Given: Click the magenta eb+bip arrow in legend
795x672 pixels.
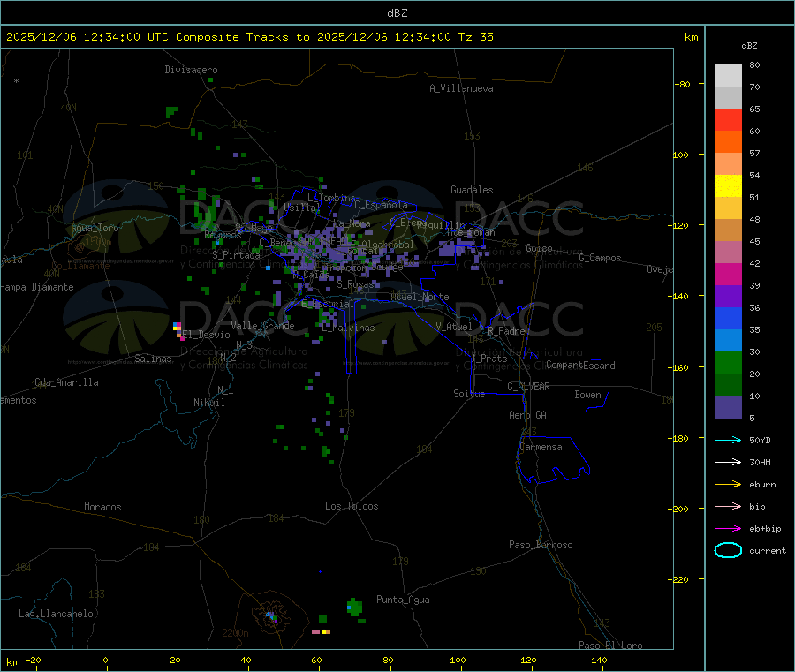Looking at the screenshot, I should click(x=728, y=529).
